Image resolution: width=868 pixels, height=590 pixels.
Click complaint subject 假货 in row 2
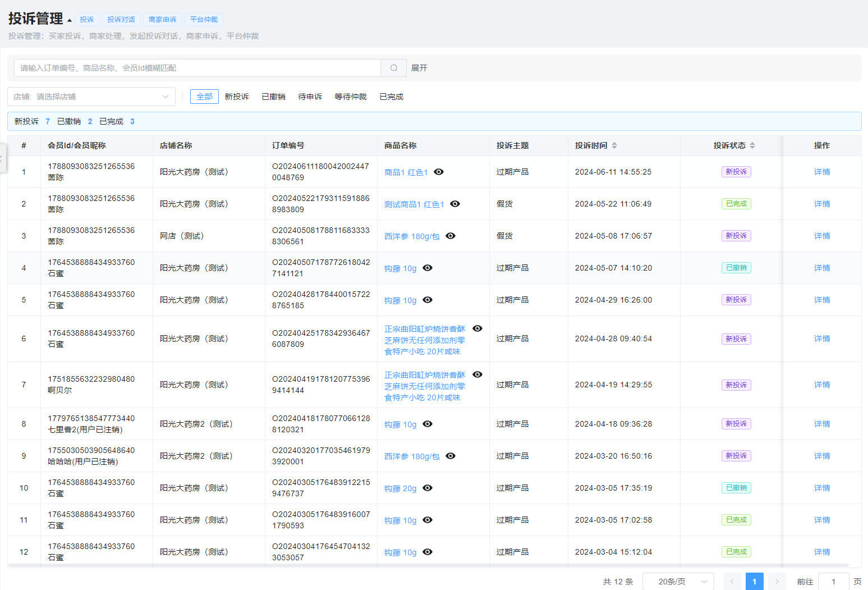click(x=504, y=204)
